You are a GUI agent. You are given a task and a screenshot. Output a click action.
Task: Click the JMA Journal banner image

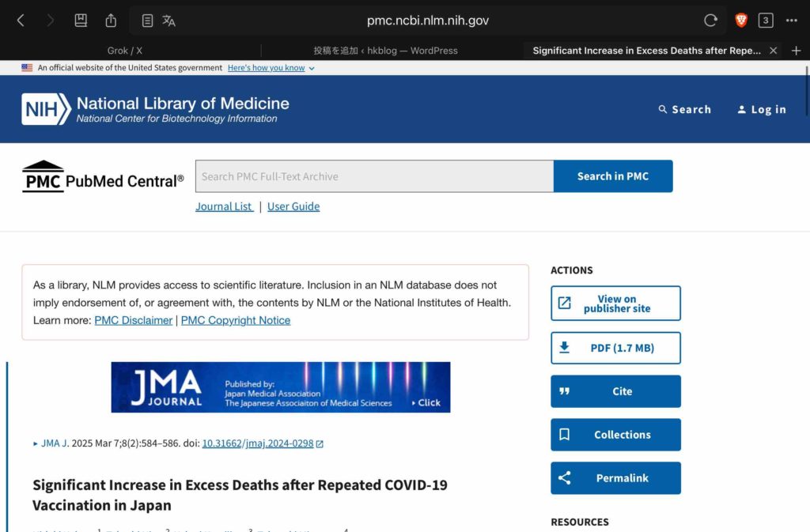click(281, 387)
